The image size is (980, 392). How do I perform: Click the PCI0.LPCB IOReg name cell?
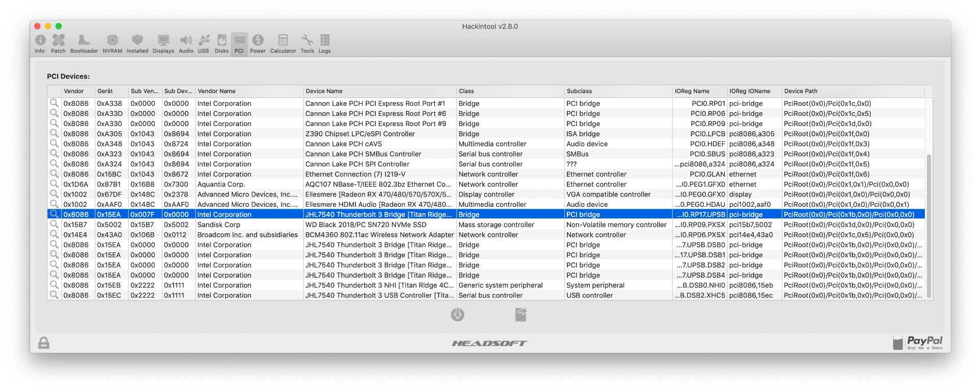tap(700, 134)
